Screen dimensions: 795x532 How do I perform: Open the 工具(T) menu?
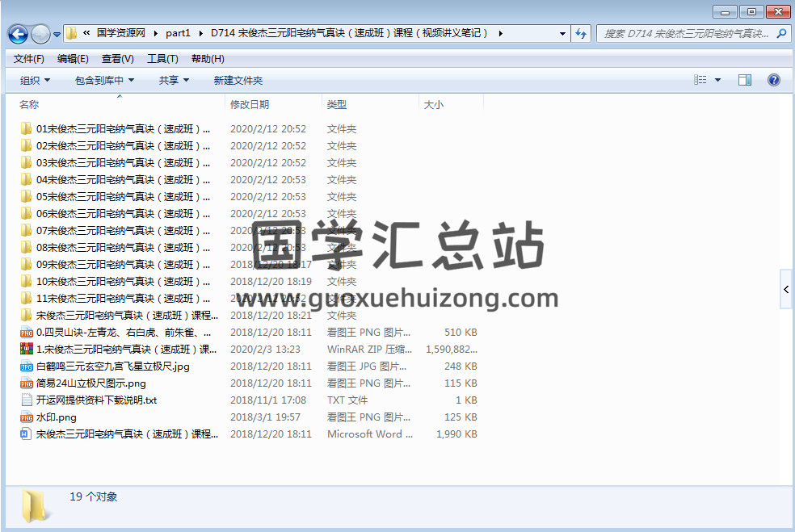162,58
